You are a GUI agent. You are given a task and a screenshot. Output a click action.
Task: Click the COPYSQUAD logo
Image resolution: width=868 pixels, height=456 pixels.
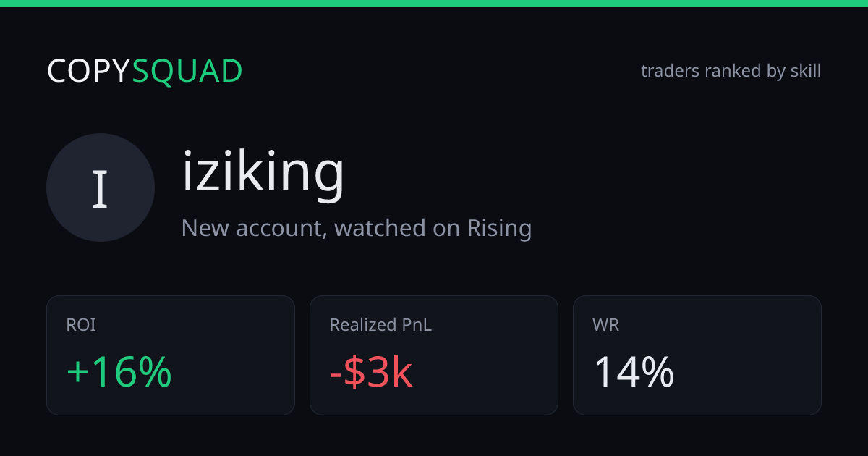point(145,71)
